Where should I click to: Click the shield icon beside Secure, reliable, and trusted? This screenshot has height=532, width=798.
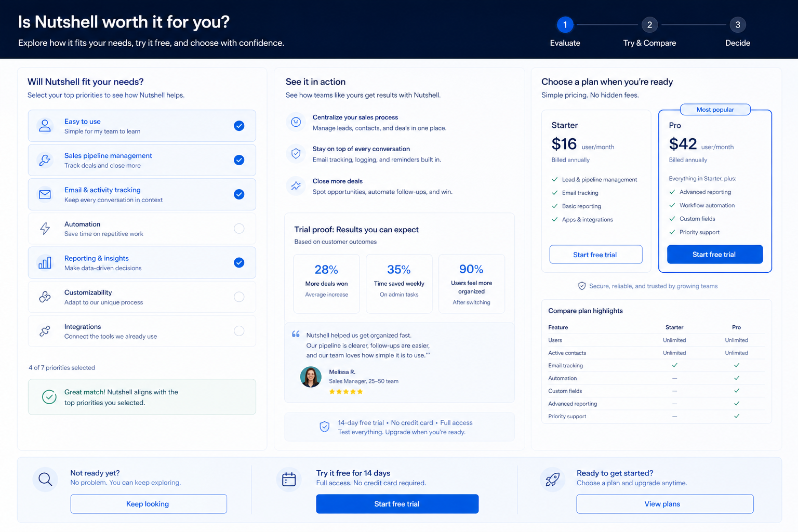(x=582, y=286)
